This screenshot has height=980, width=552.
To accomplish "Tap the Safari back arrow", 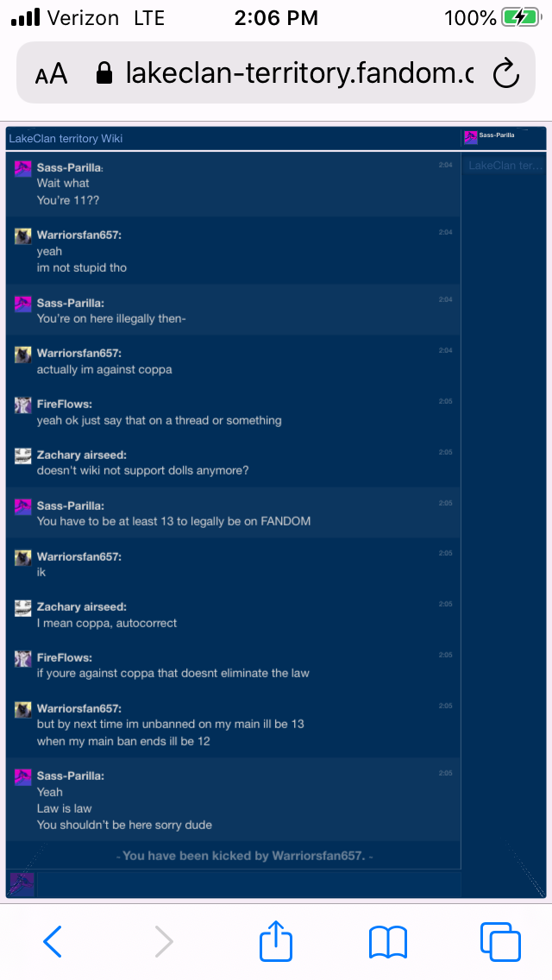I will click(x=53, y=941).
